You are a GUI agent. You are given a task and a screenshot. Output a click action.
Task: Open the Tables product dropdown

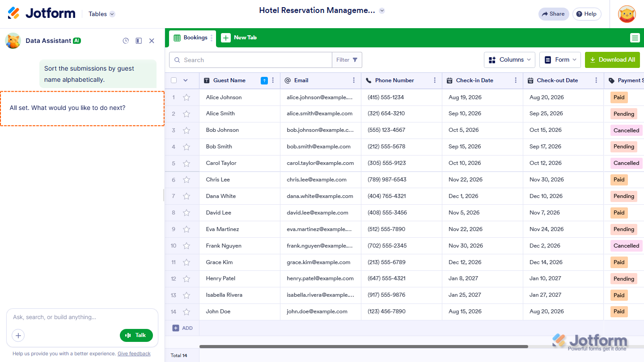(x=102, y=14)
